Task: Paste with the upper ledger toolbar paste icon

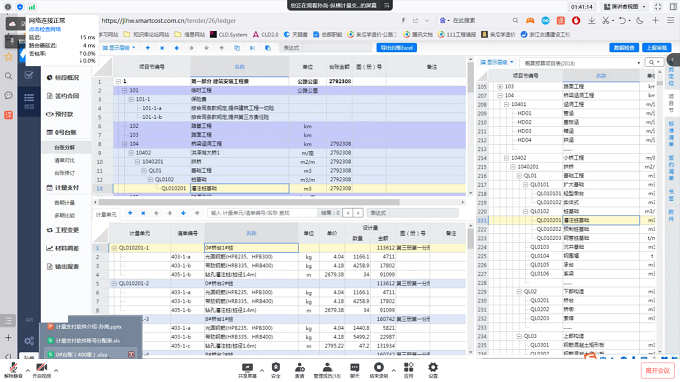Action: tap(268, 48)
